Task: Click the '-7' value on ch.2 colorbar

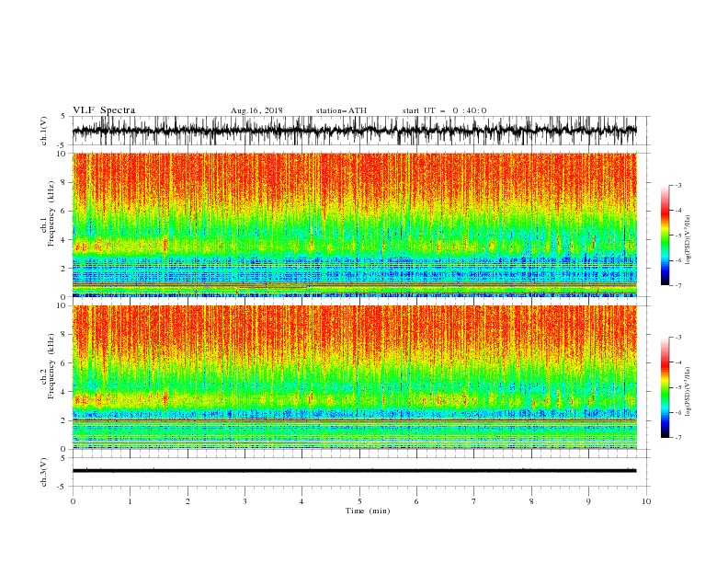Action: (678, 437)
